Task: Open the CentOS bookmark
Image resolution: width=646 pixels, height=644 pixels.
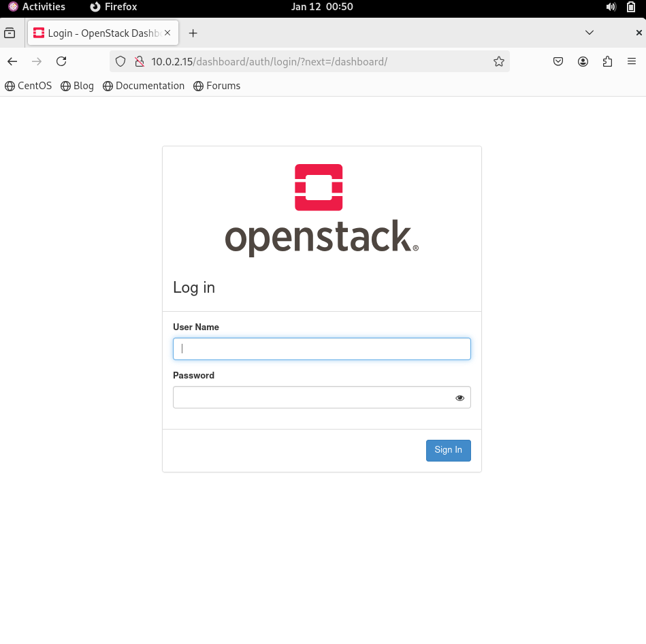Action: (29, 86)
